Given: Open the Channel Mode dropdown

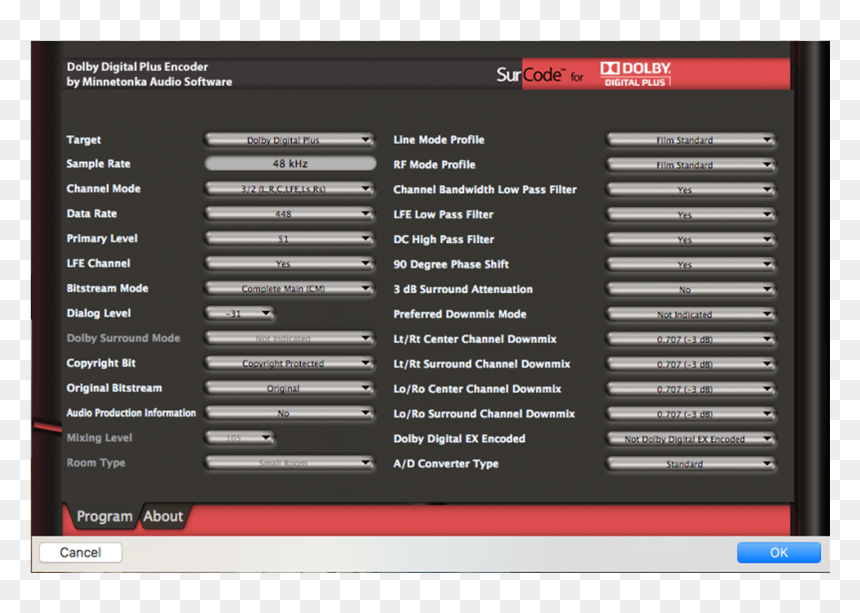Looking at the screenshot, I should pyautogui.click(x=290, y=189).
